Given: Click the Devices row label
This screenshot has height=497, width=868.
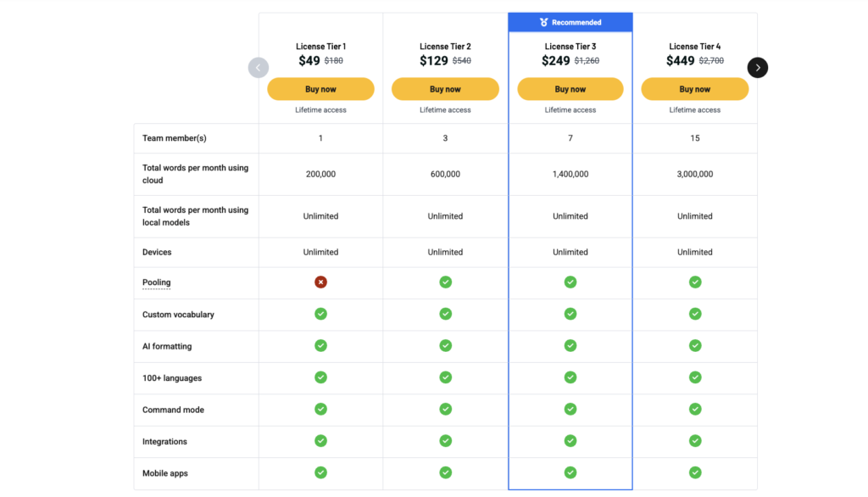Looking at the screenshot, I should click(157, 252).
